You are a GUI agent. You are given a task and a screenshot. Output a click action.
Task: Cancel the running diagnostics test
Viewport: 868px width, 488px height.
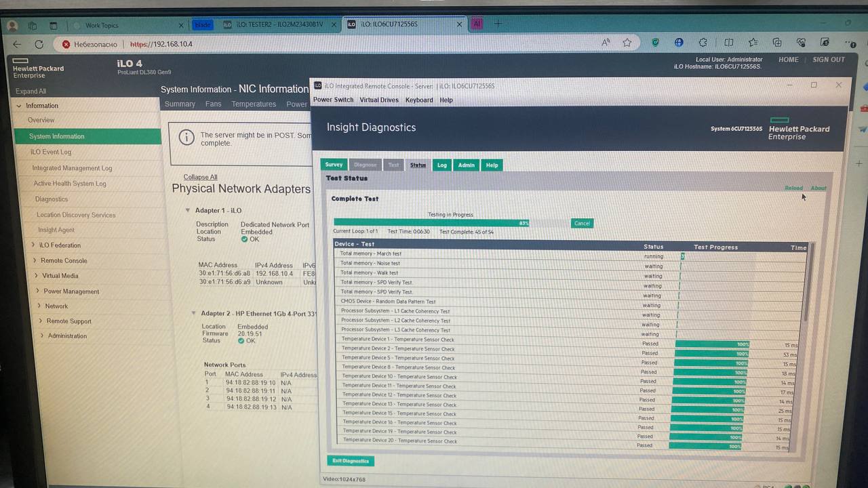tap(582, 223)
